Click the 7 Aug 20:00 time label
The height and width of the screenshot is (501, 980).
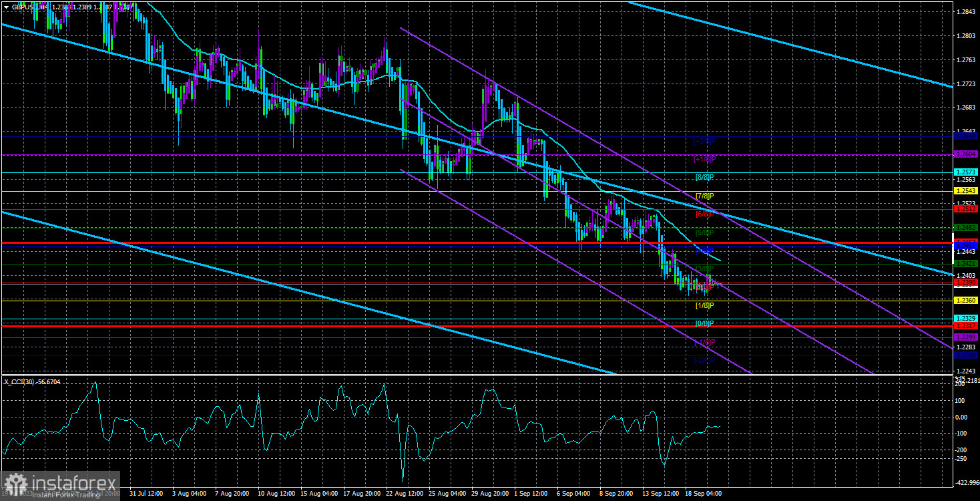232,494
